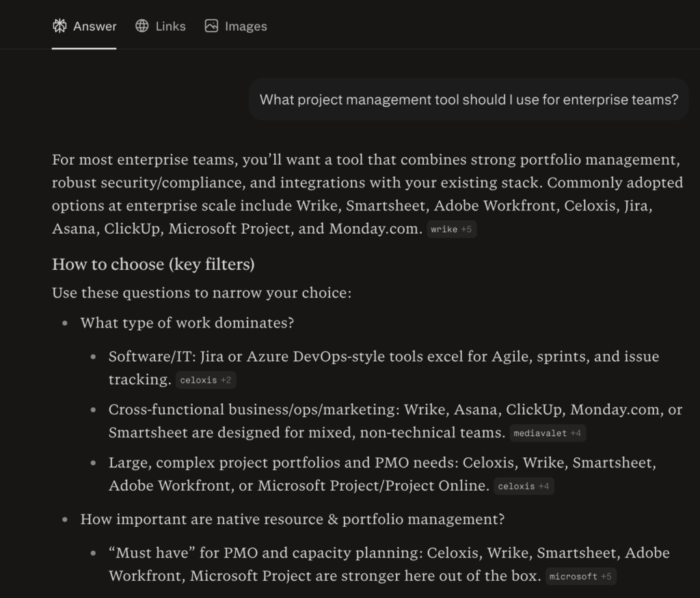Open the 'celoxis +4' citation chip
Image resolution: width=700 pixels, height=598 pixels.
pos(524,486)
